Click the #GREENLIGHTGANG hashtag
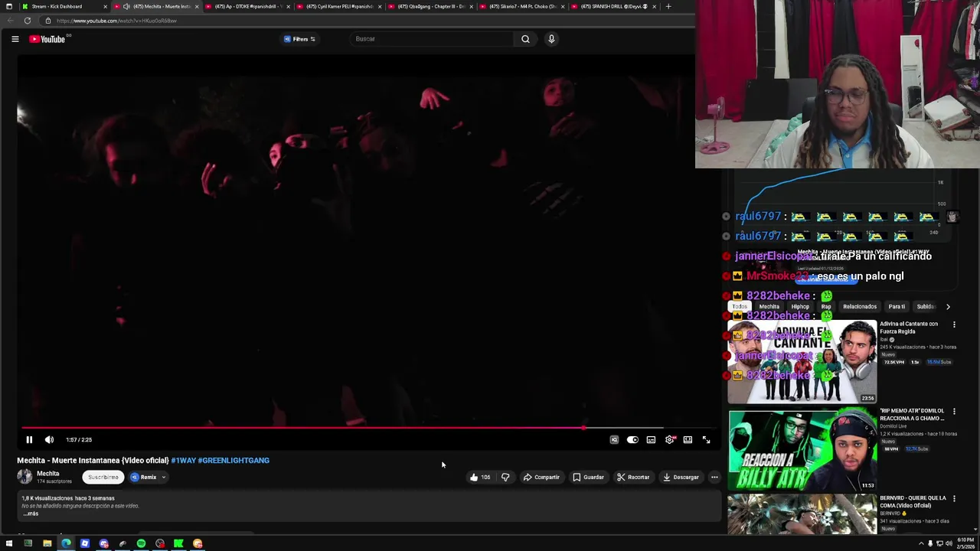The image size is (980, 551). pos(234,461)
